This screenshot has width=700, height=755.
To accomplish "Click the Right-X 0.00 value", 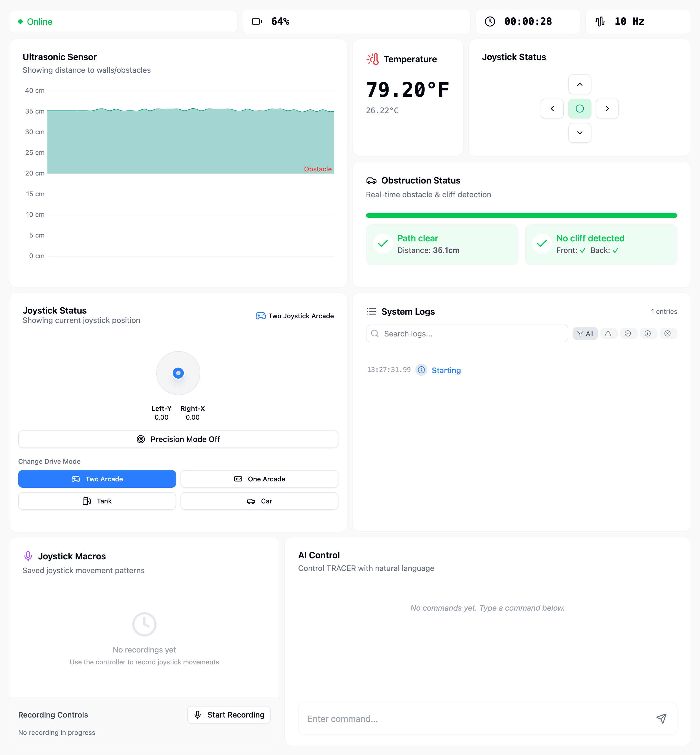I will tap(192, 417).
